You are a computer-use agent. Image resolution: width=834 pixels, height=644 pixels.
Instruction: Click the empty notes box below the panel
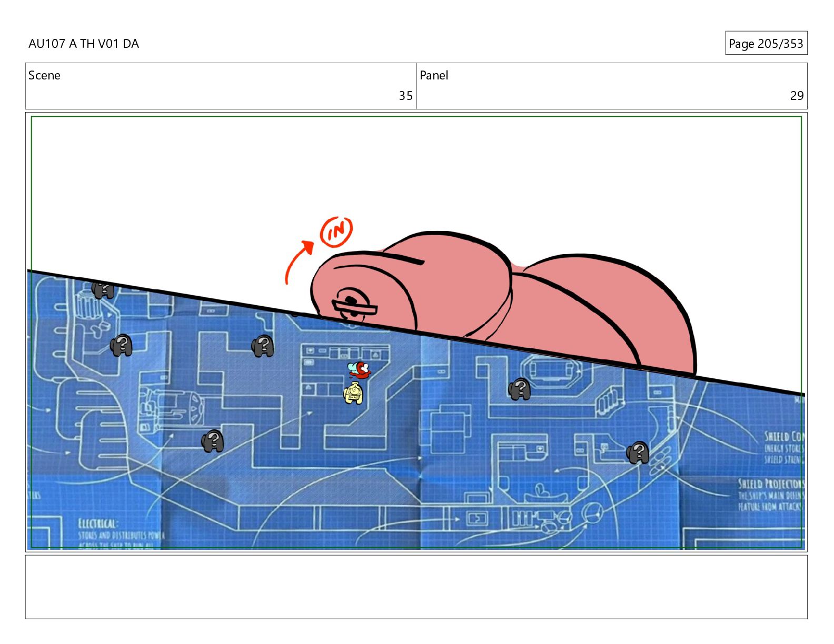point(416,587)
